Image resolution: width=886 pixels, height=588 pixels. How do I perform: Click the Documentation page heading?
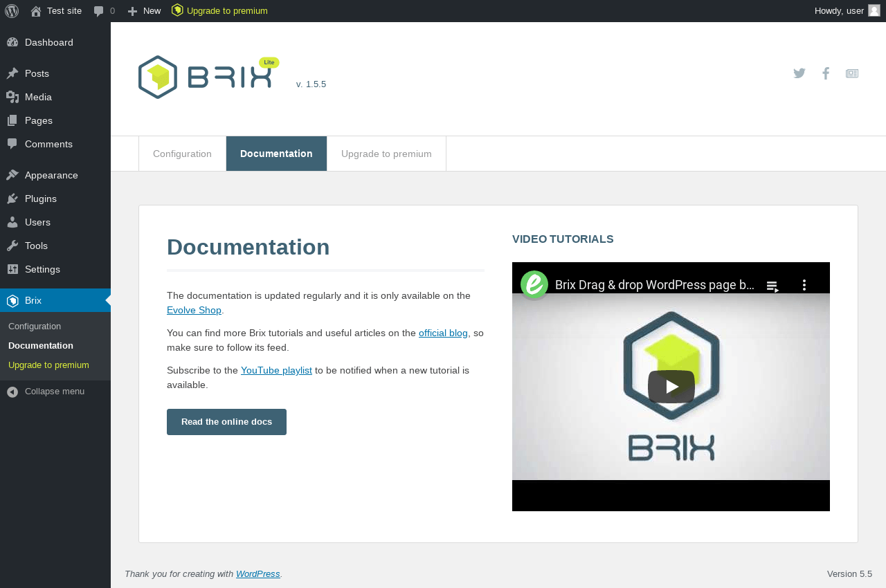(248, 247)
